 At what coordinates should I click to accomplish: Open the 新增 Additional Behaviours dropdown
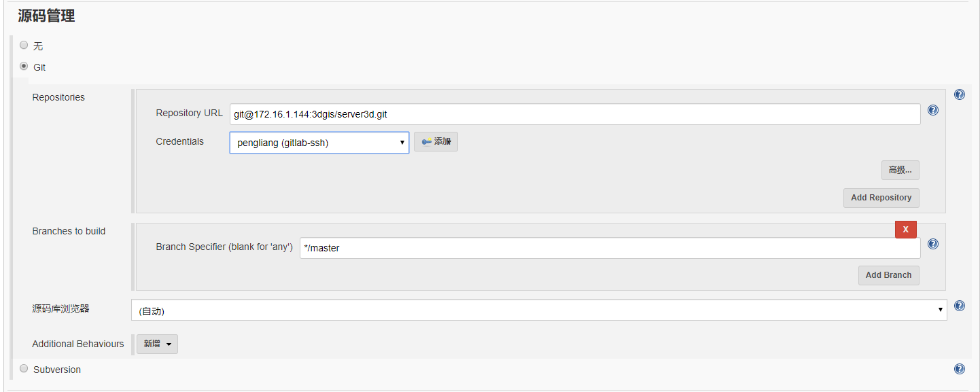coord(157,344)
